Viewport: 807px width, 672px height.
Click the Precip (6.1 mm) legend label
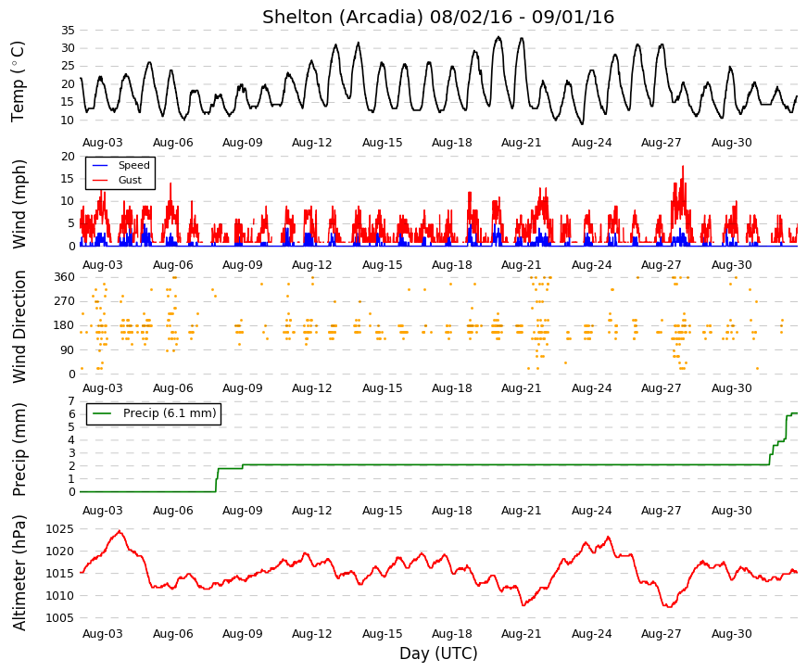(x=170, y=413)
